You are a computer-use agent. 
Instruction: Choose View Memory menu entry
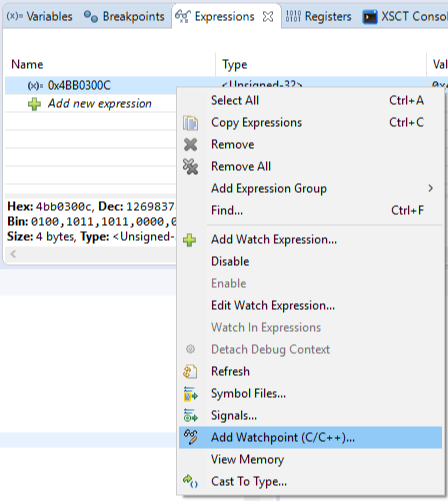click(x=310, y=459)
